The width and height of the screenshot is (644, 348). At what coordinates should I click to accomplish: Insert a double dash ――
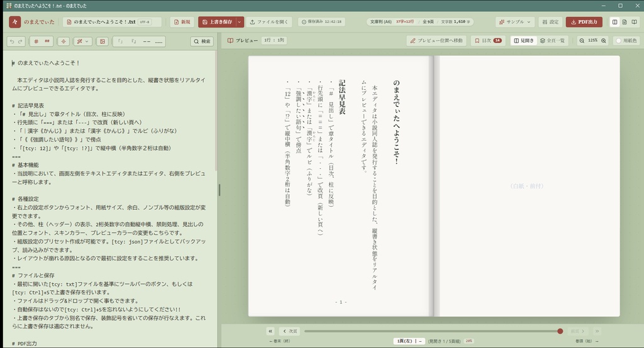point(147,41)
